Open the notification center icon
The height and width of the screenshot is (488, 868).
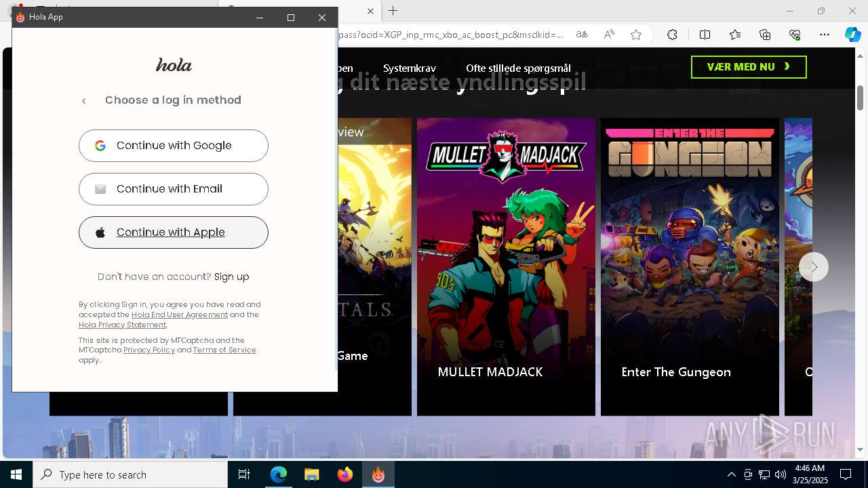pyautogui.click(x=846, y=474)
